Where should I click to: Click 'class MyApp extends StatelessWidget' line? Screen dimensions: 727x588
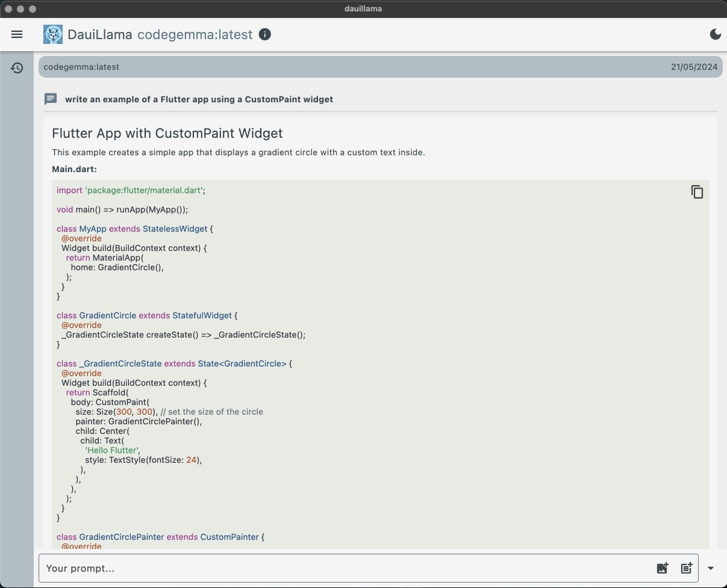point(135,229)
